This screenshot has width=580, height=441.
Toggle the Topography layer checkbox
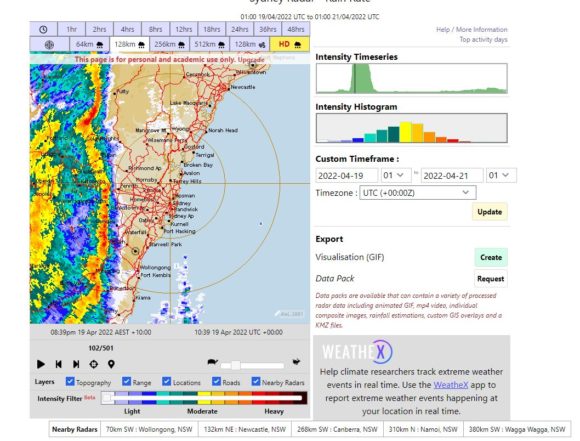coord(70,381)
